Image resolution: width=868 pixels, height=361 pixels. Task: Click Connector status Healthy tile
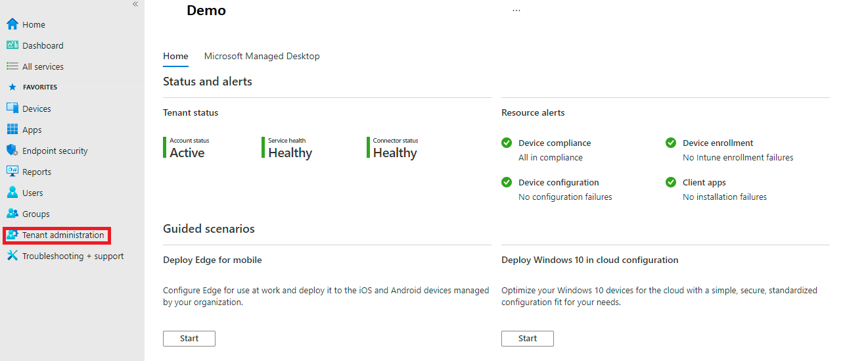(x=393, y=148)
